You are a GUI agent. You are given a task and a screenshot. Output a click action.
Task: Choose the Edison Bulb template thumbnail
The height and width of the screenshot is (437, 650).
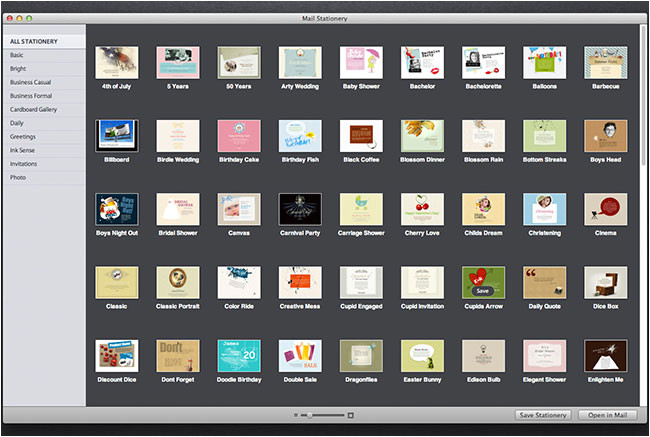[x=483, y=355]
